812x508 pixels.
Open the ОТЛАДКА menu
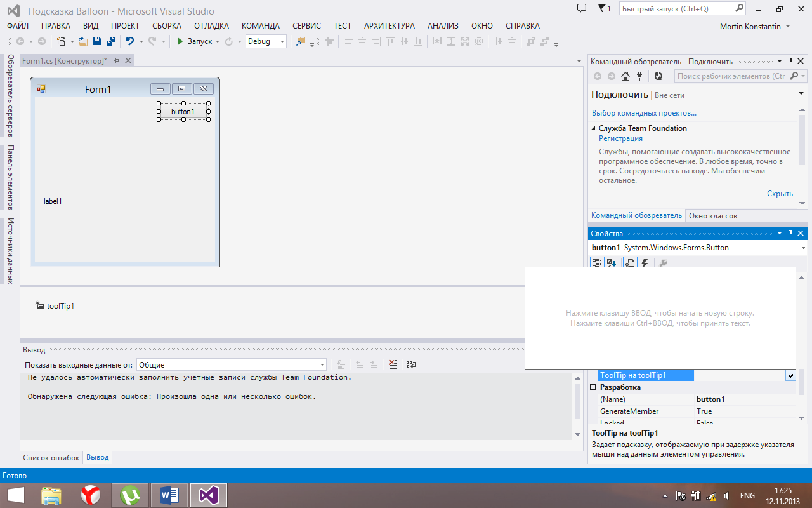pos(211,26)
